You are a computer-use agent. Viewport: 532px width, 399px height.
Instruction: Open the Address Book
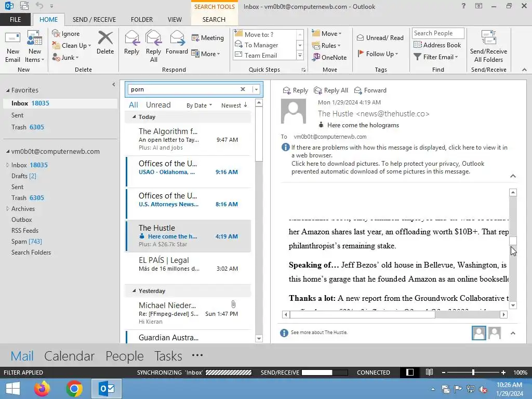(437, 45)
